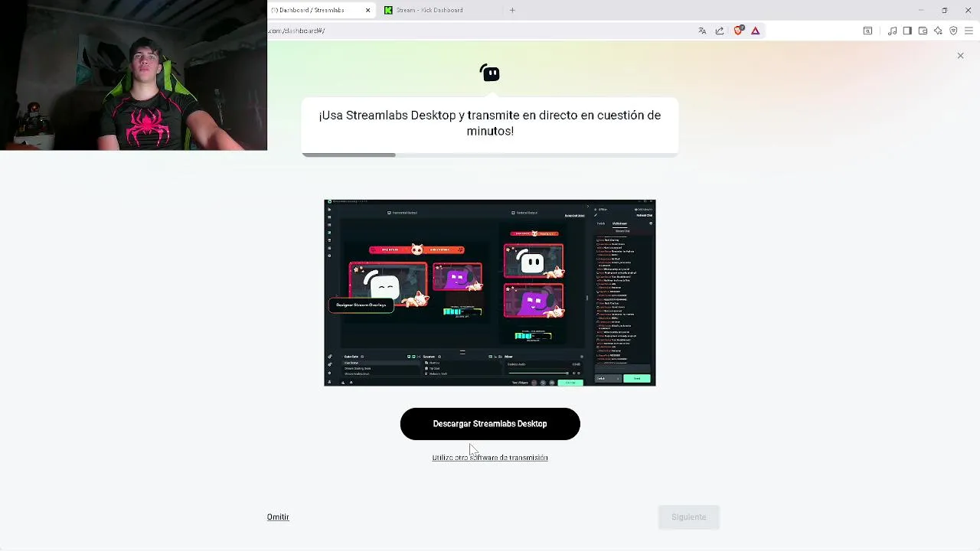The width and height of the screenshot is (980, 551).
Task: Click the onboarding progress bar
Action: [490, 155]
